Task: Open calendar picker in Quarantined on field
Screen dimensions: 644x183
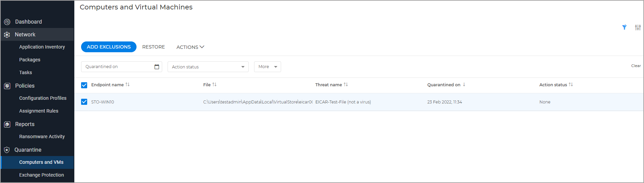Action: (x=157, y=67)
